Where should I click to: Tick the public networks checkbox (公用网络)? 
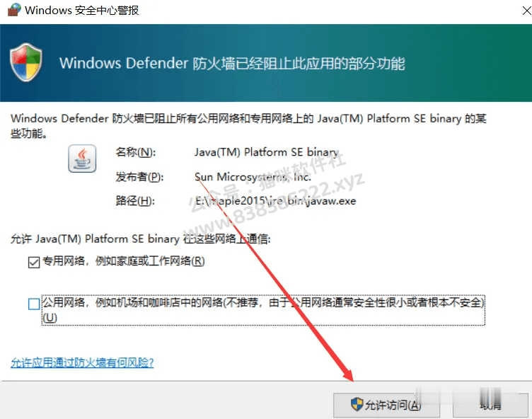pos(34,304)
